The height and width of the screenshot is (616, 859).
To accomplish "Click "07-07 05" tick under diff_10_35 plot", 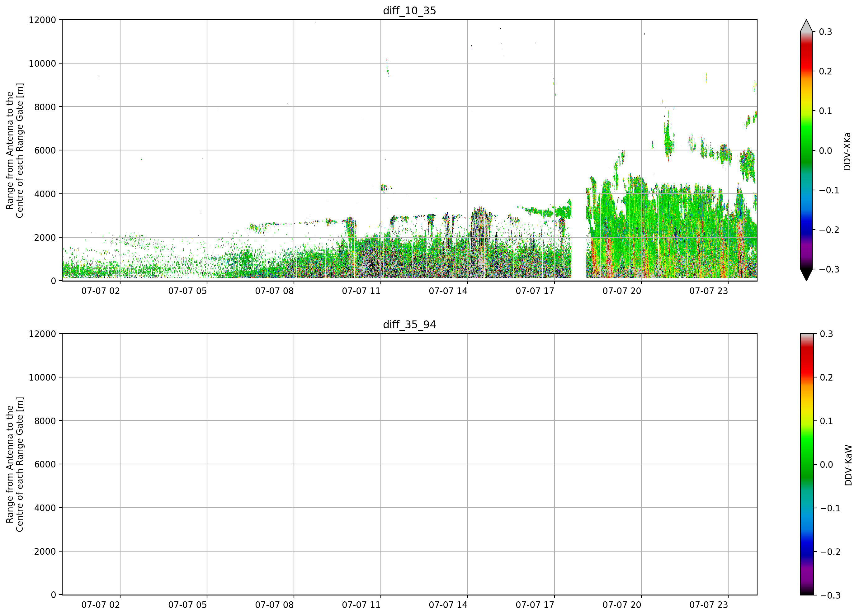I will click(187, 291).
